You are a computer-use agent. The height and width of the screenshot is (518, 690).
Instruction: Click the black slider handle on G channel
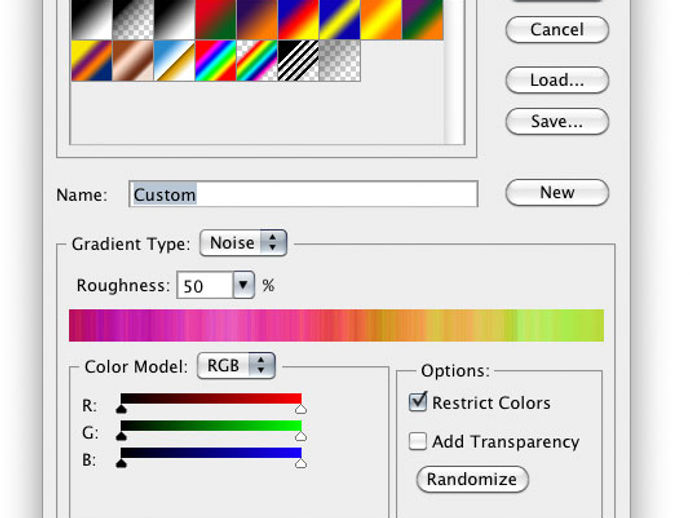122,436
